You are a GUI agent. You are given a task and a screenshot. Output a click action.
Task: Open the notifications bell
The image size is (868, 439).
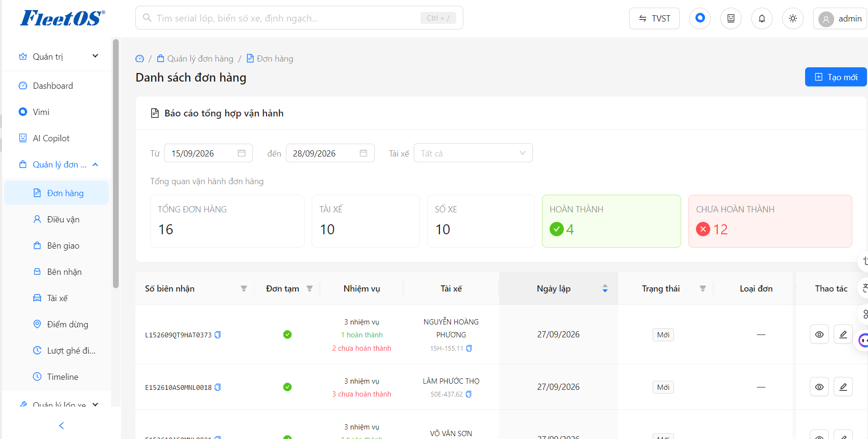(x=762, y=18)
